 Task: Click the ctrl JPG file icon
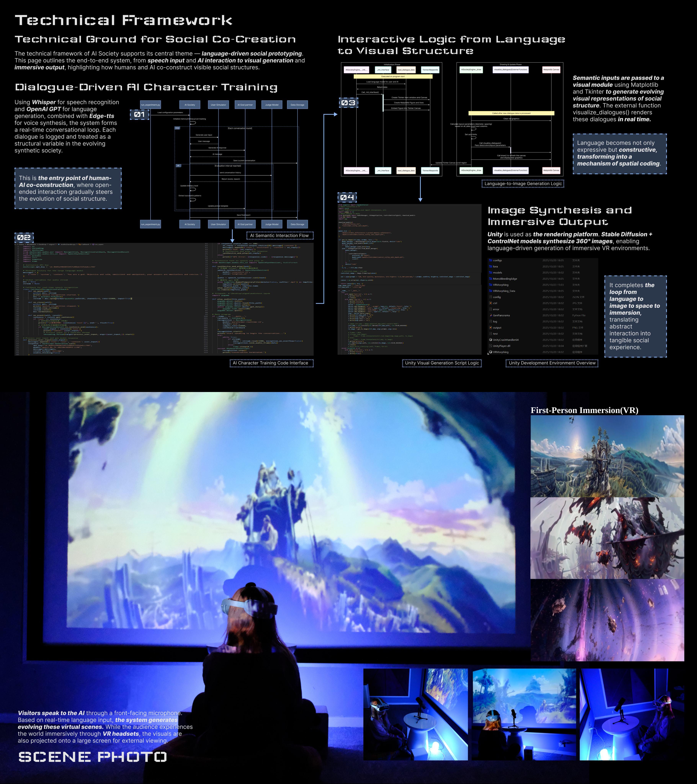[491, 303]
